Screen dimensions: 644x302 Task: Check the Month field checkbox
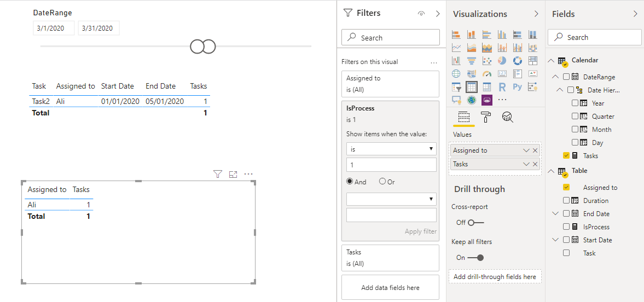click(575, 129)
